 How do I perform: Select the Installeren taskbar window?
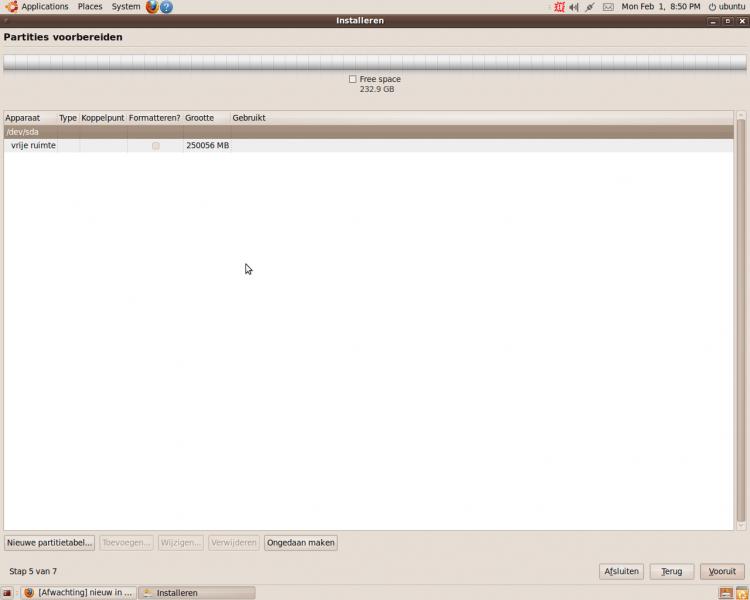point(197,593)
